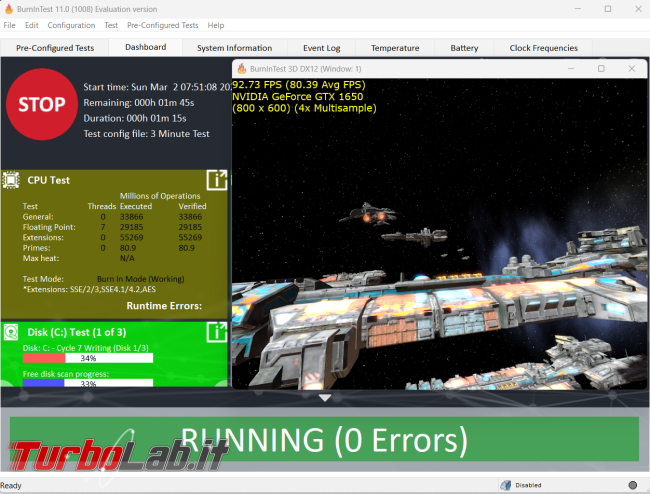The width and height of the screenshot is (650, 494).
Task: Click the CPU Test panel heading
Action: [x=49, y=180]
